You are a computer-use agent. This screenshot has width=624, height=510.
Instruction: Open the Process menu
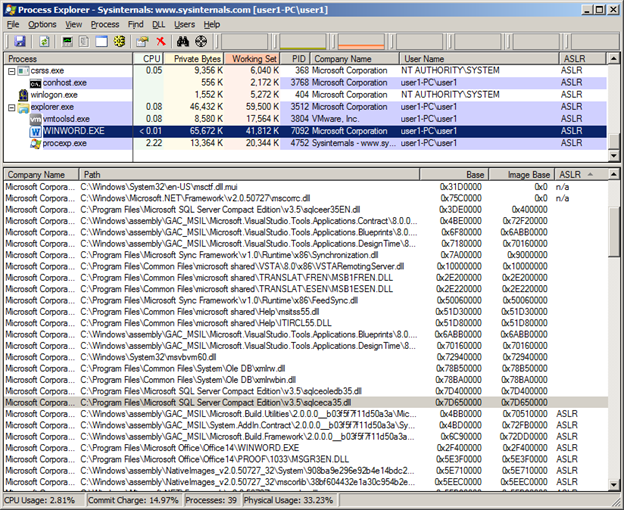pyautogui.click(x=105, y=24)
